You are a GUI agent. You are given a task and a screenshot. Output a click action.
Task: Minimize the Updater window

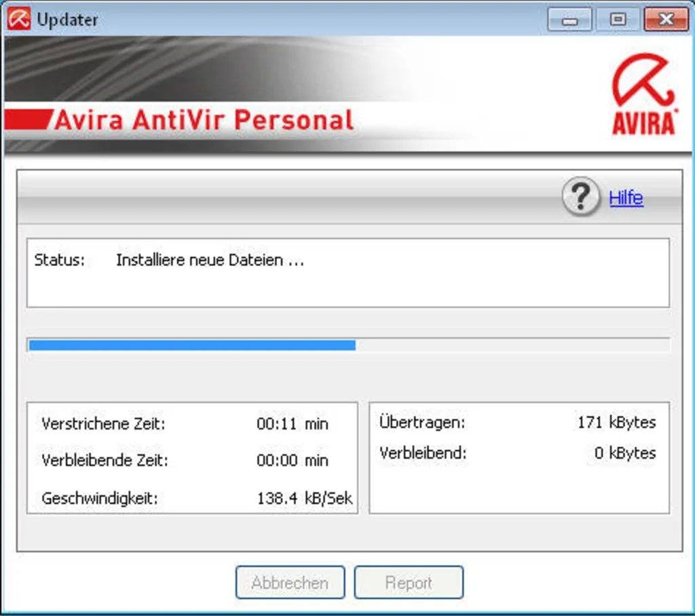pos(570,20)
